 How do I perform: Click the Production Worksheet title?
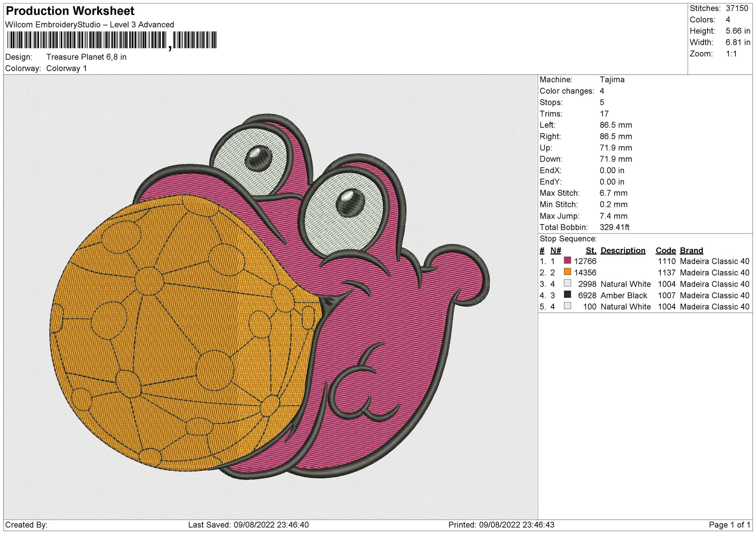[x=70, y=11]
